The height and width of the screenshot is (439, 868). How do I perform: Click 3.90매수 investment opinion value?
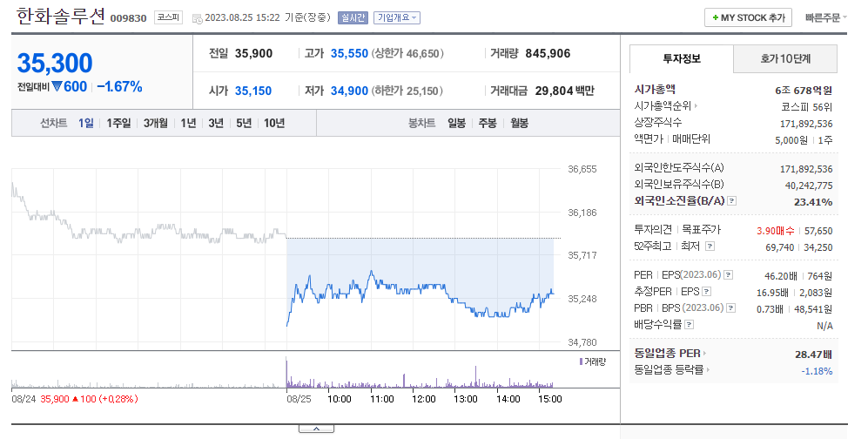click(776, 231)
